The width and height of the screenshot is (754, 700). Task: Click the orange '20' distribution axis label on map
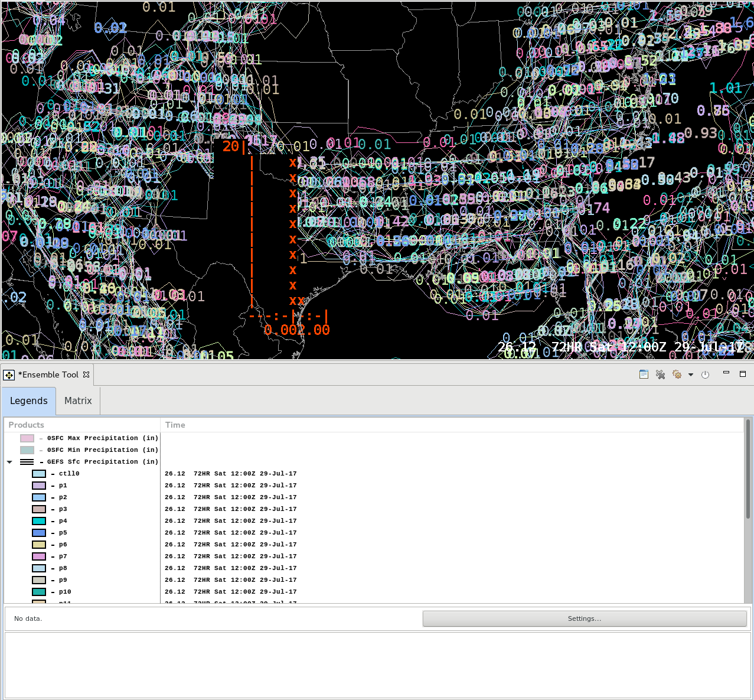click(x=231, y=146)
